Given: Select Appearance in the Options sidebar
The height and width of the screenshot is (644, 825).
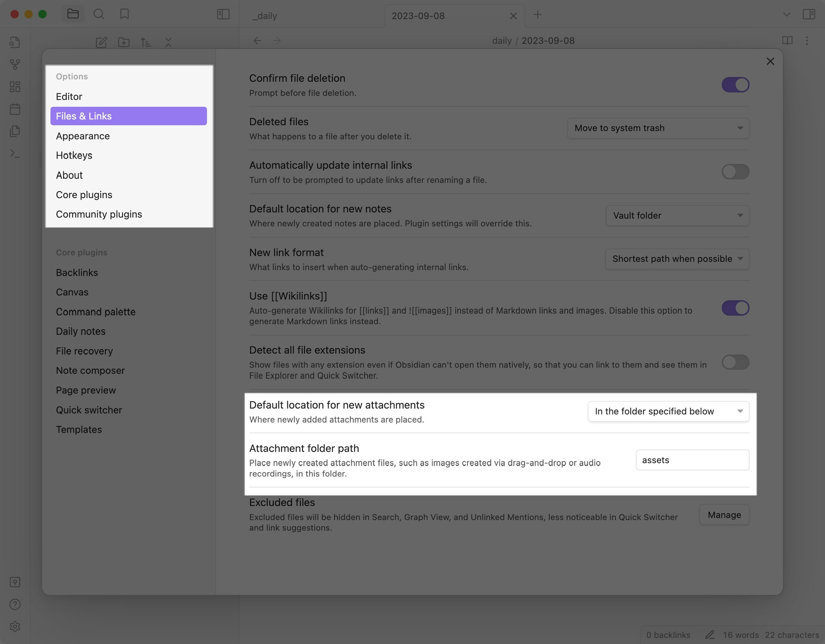Looking at the screenshot, I should [83, 136].
